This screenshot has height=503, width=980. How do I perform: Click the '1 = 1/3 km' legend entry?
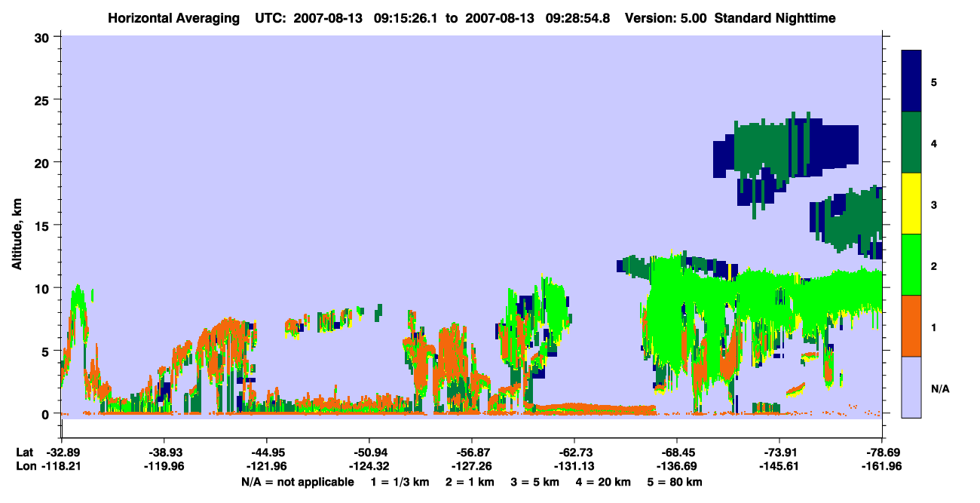pos(400,482)
